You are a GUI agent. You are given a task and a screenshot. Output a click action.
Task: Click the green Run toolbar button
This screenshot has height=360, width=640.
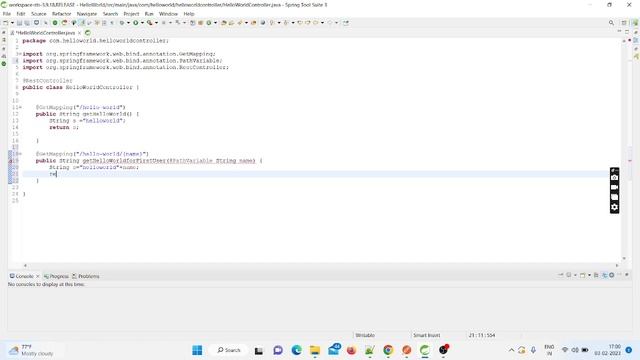pyautogui.click(x=136, y=23)
